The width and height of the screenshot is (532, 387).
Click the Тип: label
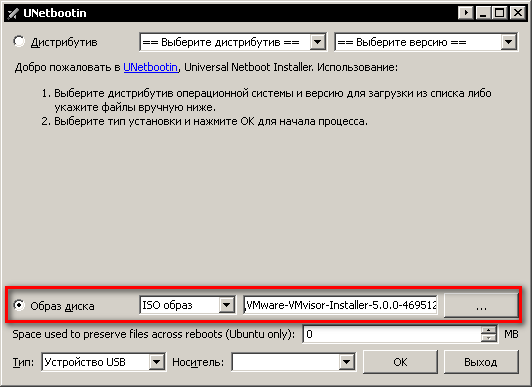tap(23, 362)
